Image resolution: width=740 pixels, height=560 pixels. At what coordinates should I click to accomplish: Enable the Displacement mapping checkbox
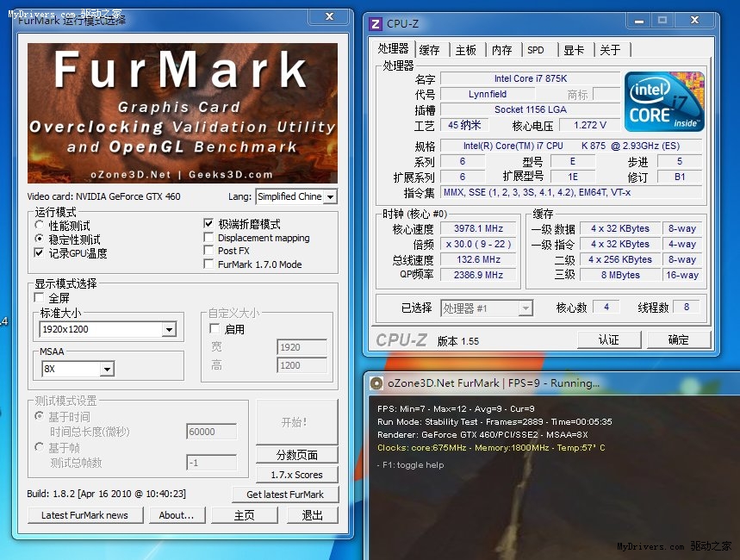coord(209,238)
